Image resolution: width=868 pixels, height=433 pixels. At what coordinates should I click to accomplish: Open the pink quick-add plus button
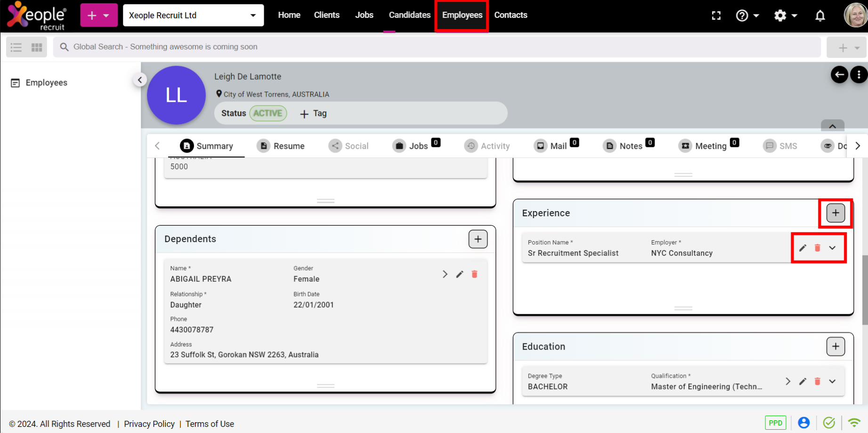click(98, 16)
